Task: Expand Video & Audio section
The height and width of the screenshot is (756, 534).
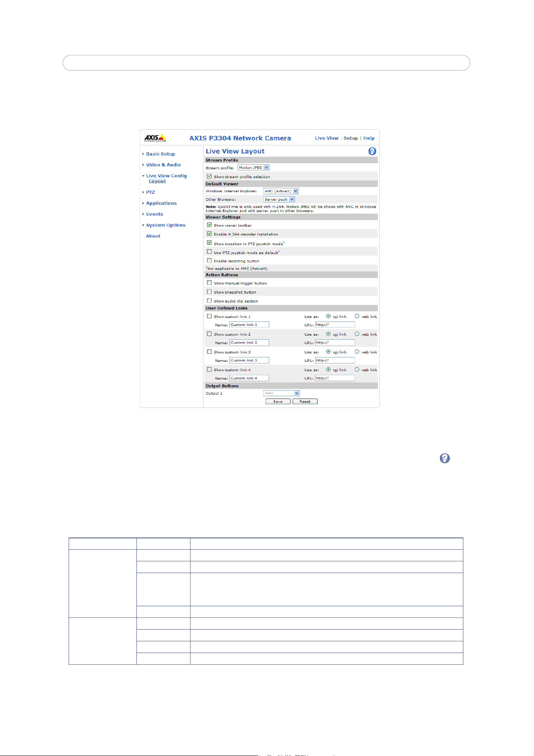Action: pyautogui.click(x=163, y=165)
